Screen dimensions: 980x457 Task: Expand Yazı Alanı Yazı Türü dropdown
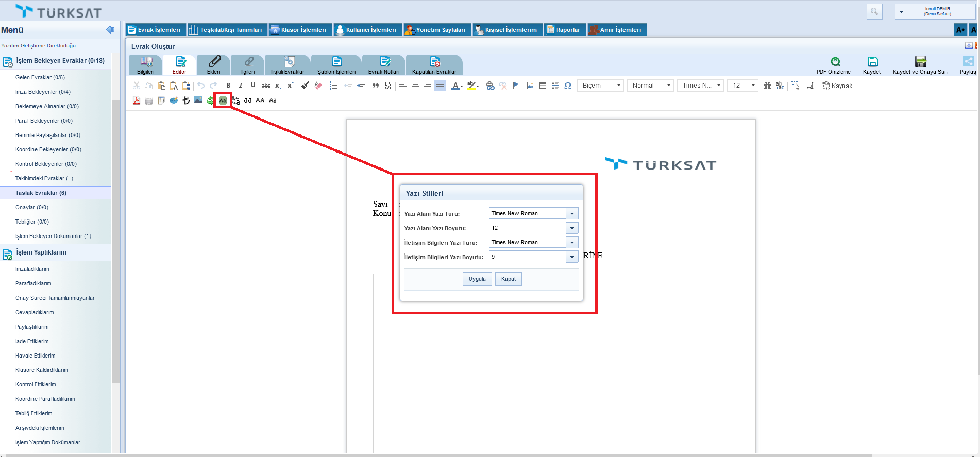pyautogui.click(x=572, y=213)
